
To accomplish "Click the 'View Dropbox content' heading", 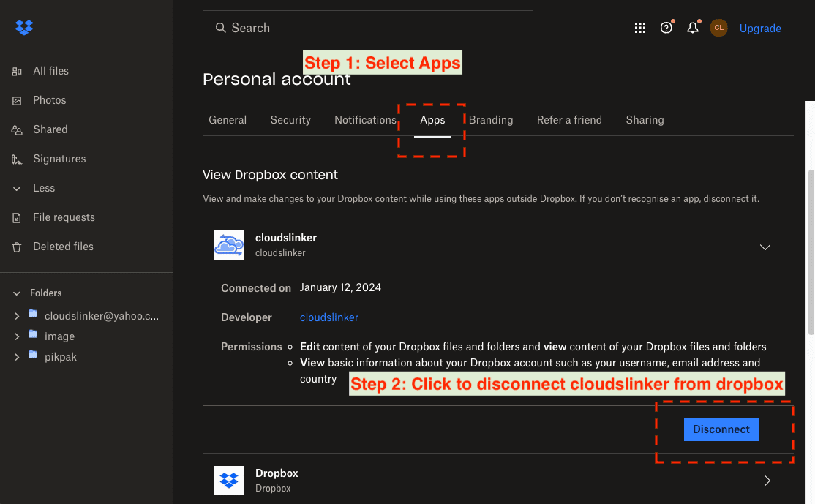I will 270,175.
